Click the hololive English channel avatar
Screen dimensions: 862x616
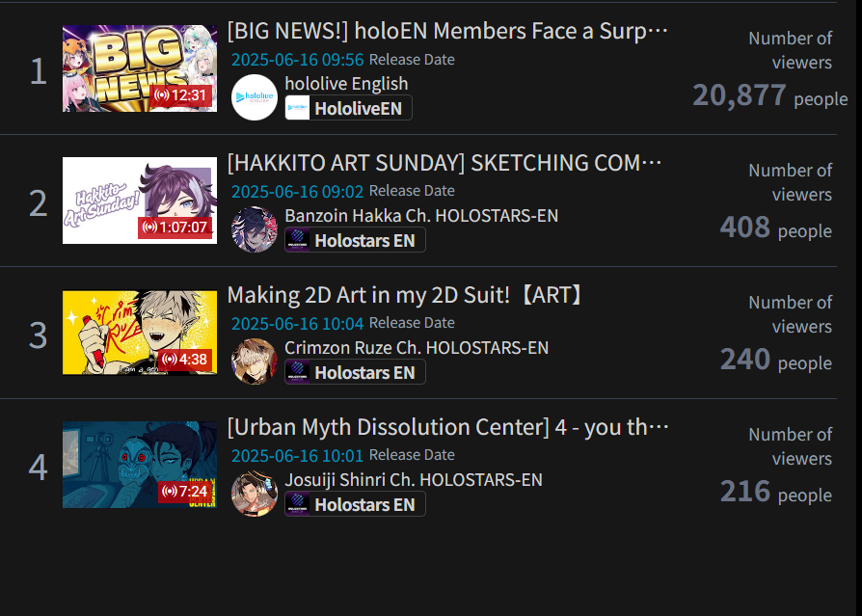coord(254,97)
